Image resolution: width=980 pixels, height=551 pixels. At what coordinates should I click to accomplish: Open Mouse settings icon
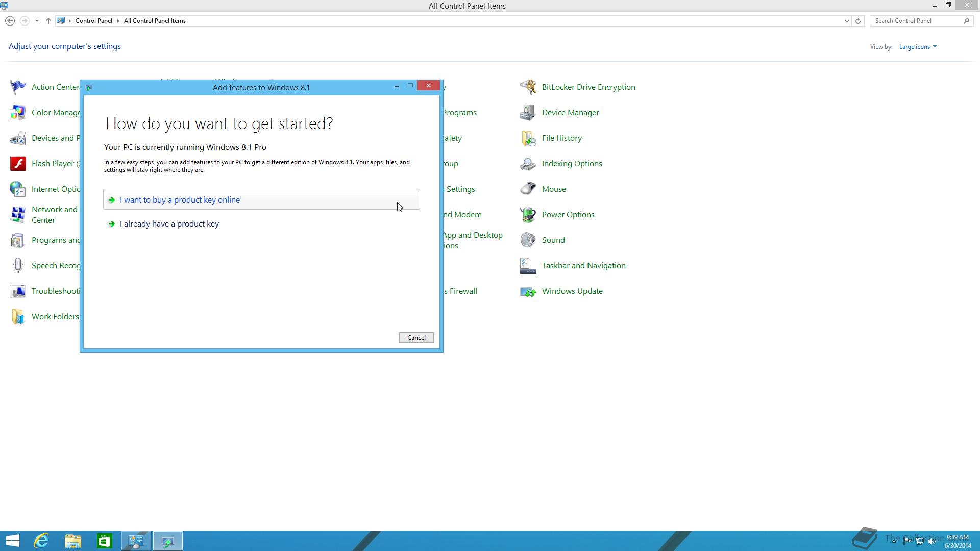(x=528, y=189)
